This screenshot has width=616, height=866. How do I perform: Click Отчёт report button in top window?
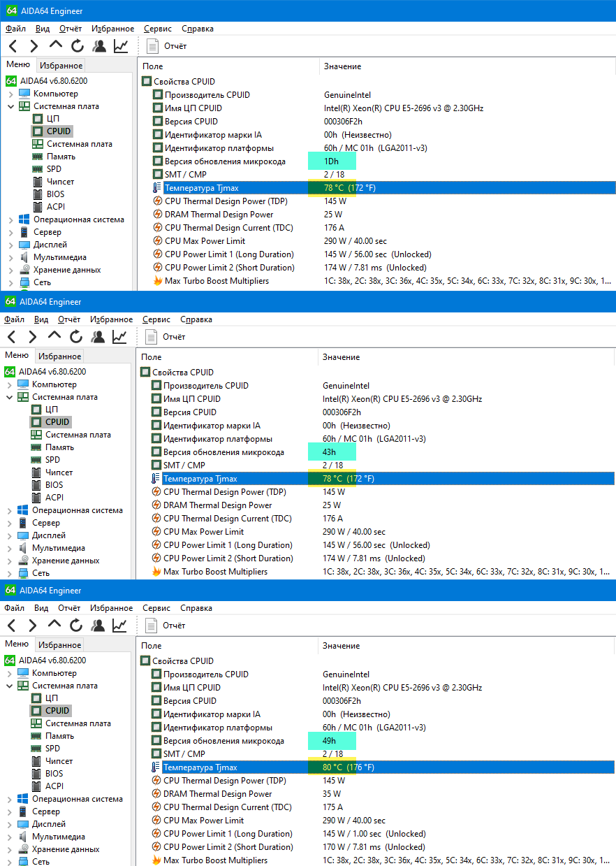tap(167, 46)
